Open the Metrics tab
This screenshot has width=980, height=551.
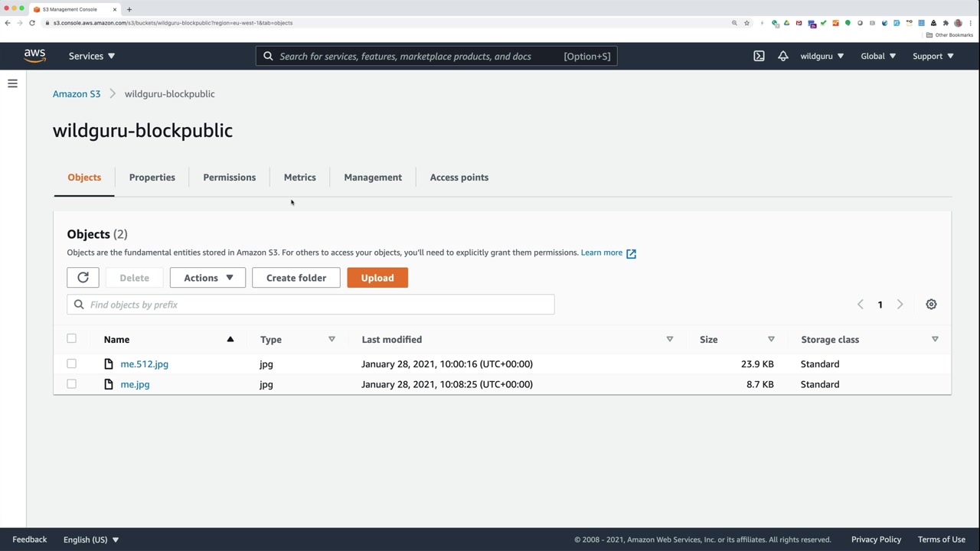pos(299,178)
